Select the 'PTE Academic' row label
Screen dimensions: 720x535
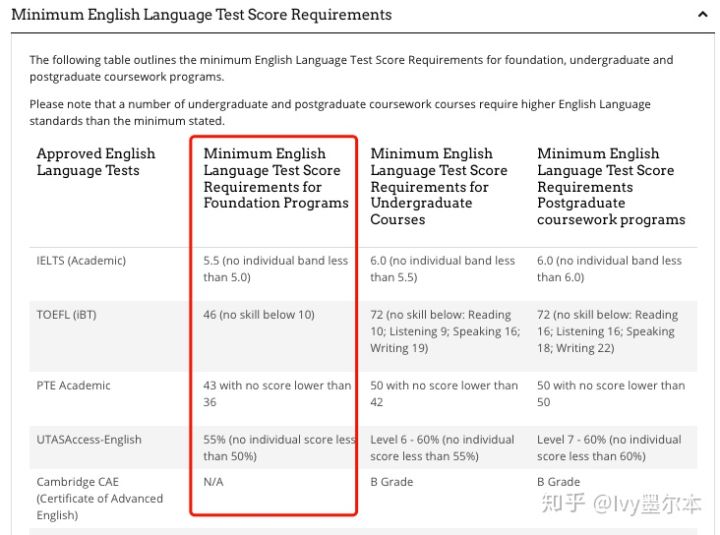click(x=73, y=386)
